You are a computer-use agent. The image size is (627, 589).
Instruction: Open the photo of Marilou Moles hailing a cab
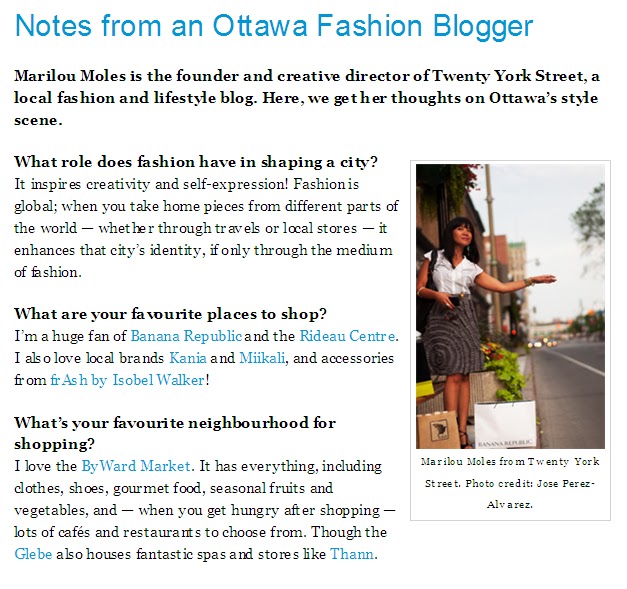(x=510, y=306)
